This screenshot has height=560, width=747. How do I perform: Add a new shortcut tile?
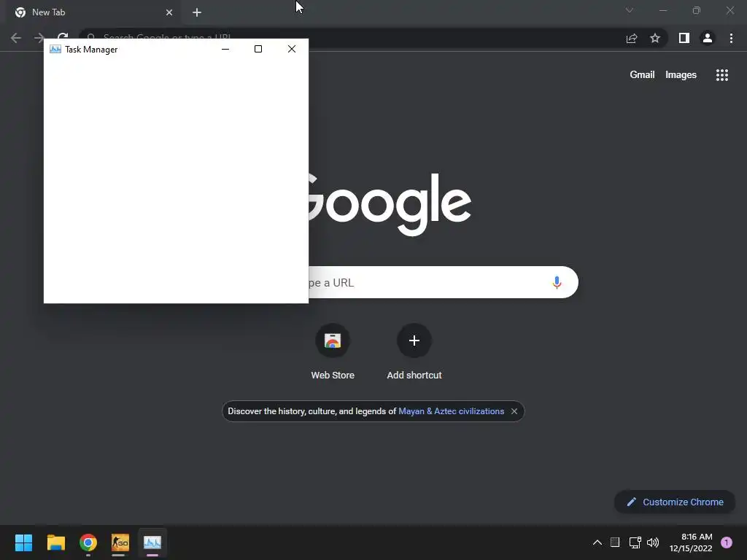click(414, 351)
